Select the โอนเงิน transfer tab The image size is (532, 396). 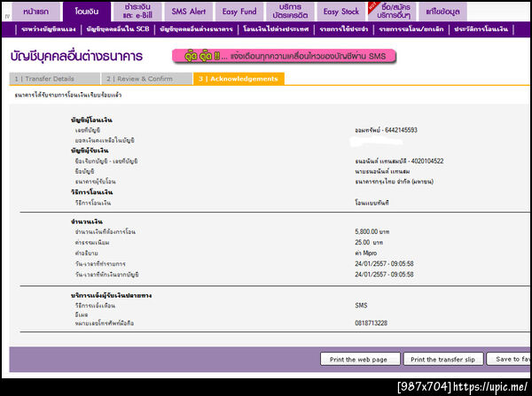click(87, 12)
